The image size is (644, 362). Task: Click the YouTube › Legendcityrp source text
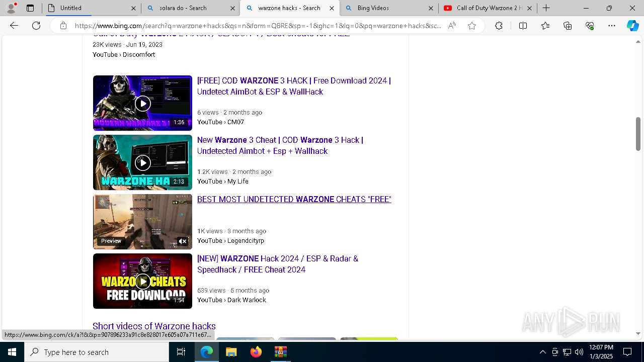(230, 240)
